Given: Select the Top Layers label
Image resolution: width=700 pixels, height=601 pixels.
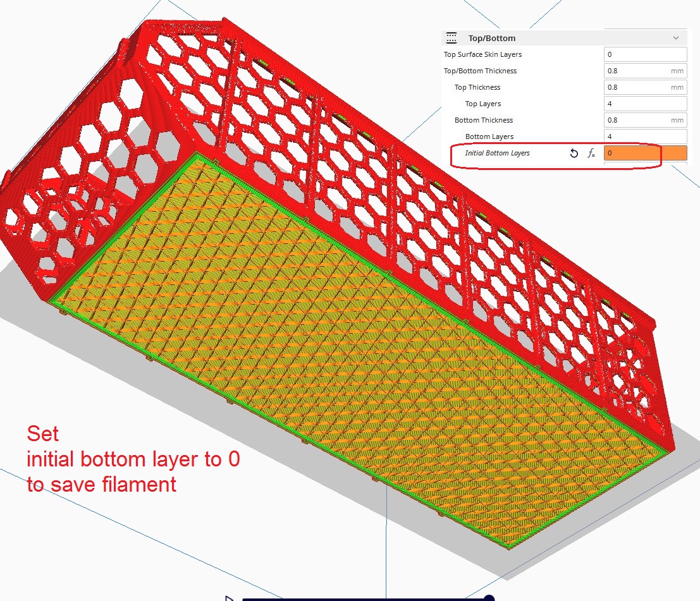Looking at the screenshot, I should pos(483,104).
